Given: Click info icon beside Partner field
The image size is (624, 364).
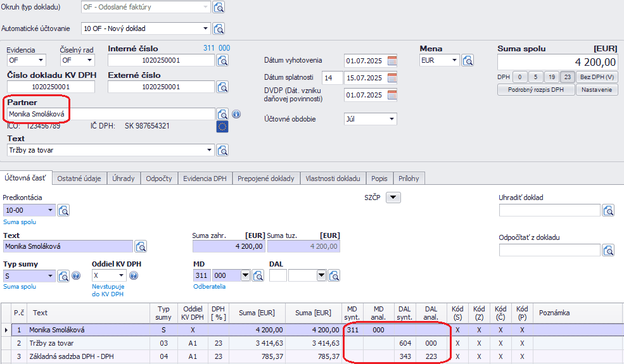Looking at the screenshot, I should coord(236,115).
